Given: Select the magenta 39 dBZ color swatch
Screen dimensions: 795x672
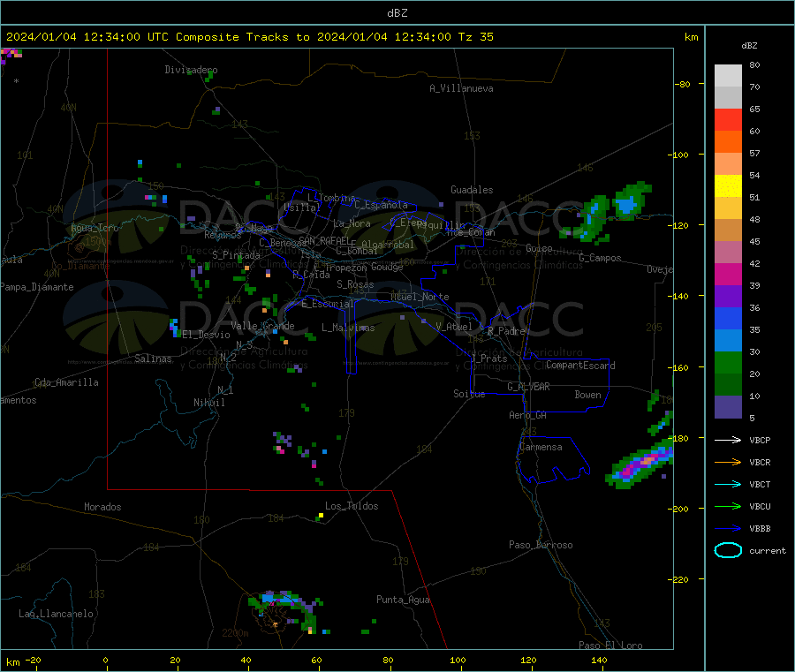Looking at the screenshot, I should 728,274.
